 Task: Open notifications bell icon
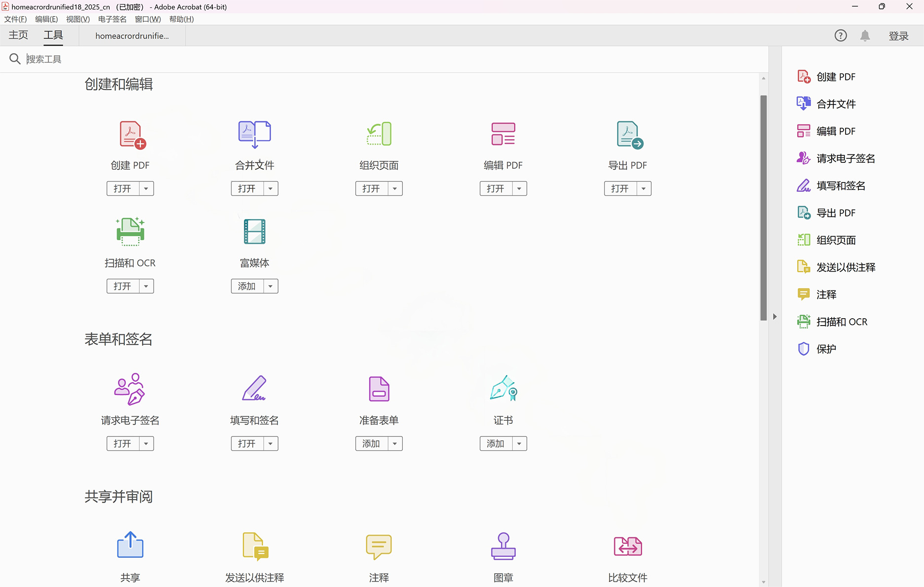[865, 36]
